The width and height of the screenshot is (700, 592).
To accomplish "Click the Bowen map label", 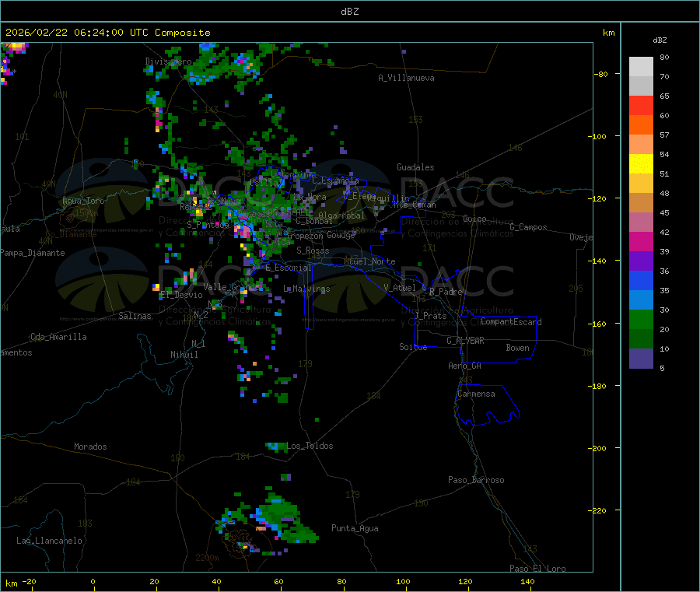I will point(518,348).
